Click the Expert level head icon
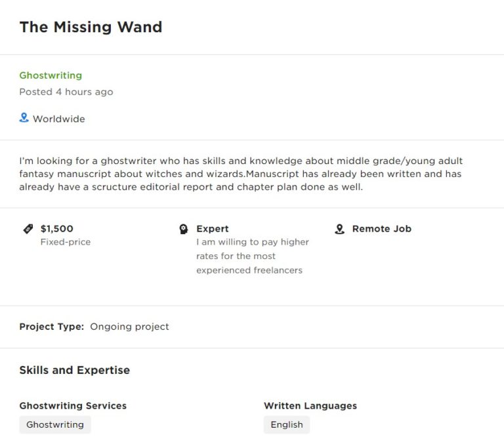The image size is (504, 448). 184,229
